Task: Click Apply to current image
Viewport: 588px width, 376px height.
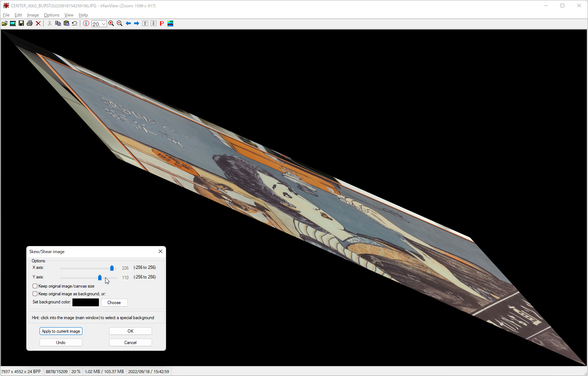Action: pos(61,331)
